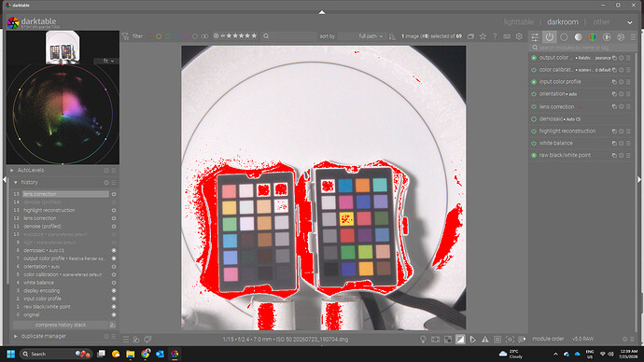Select history item denoise (profiled) step 11
This screenshot has height=362, width=644.
tap(42, 226)
